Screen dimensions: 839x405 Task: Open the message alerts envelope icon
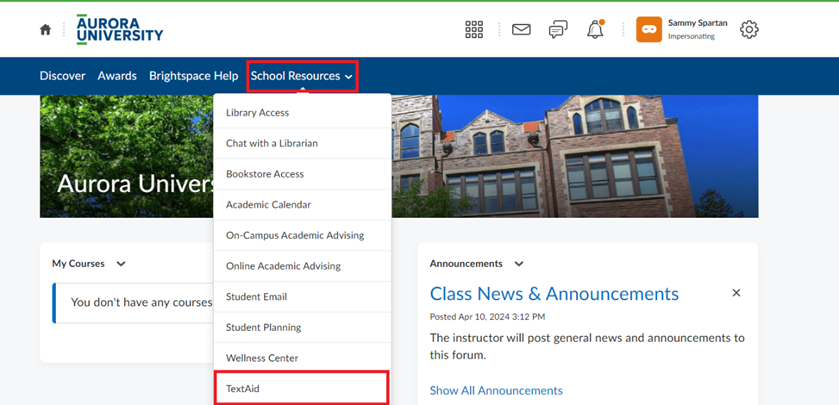pos(521,29)
